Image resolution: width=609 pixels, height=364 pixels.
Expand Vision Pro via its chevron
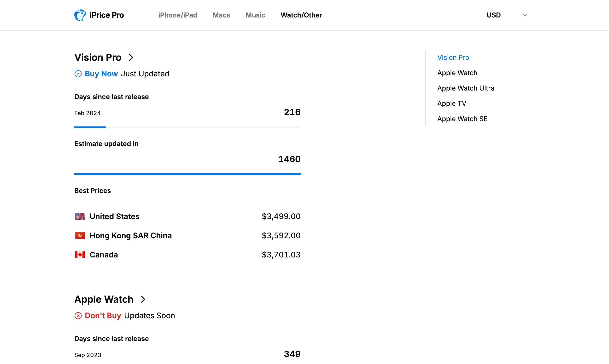tap(131, 58)
